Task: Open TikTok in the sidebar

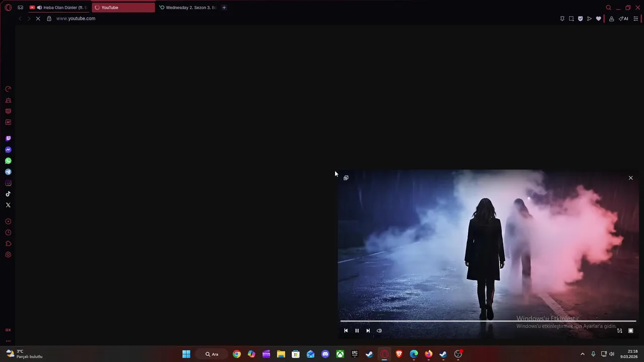Action: [8, 194]
